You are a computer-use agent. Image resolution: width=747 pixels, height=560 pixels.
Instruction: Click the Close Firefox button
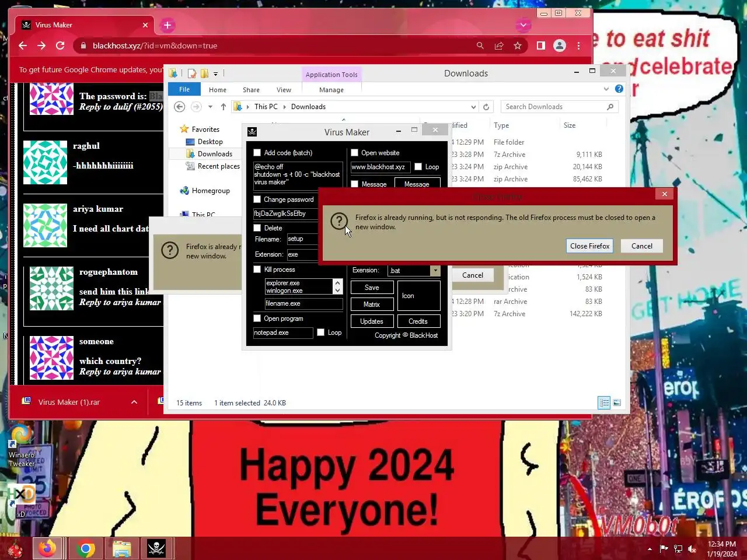589,246
